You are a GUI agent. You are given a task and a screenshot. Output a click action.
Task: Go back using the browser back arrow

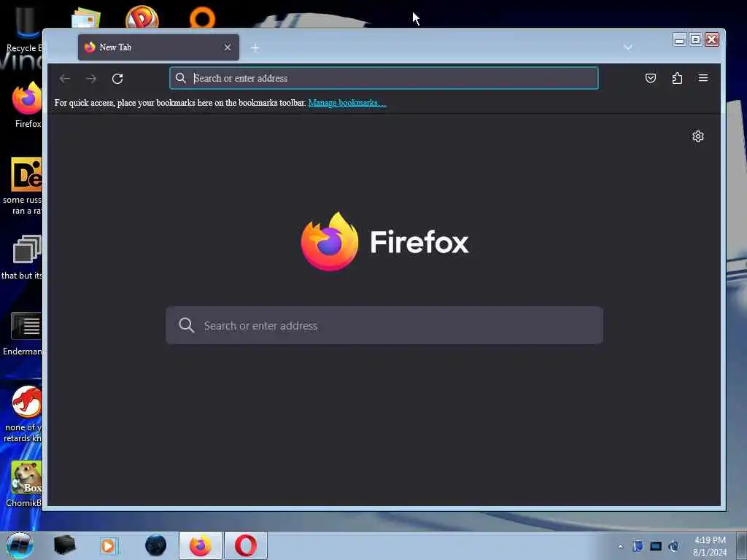point(65,79)
